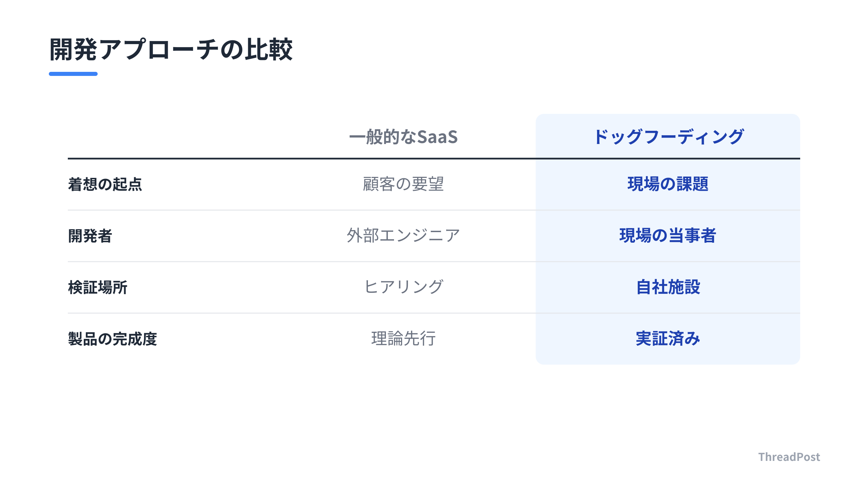Click the 開発者 row label

pos(90,236)
